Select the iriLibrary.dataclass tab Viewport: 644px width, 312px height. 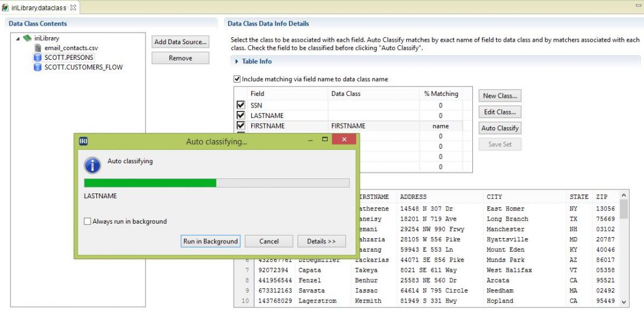(38, 8)
